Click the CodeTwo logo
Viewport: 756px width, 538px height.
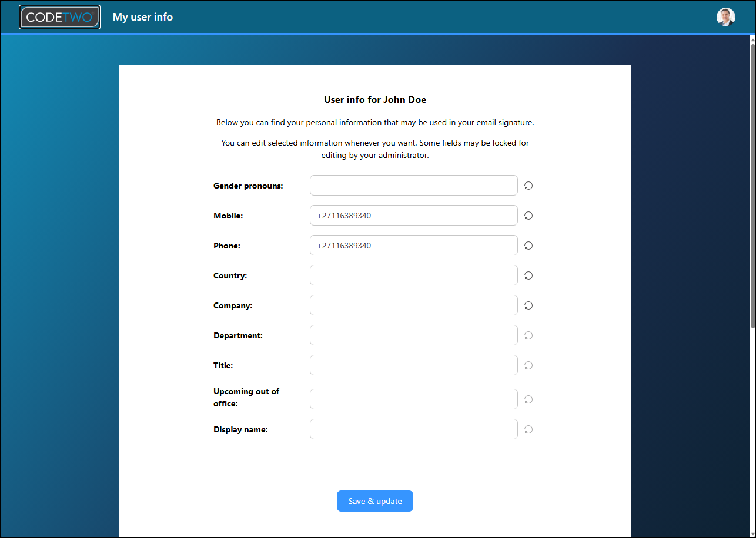(59, 17)
